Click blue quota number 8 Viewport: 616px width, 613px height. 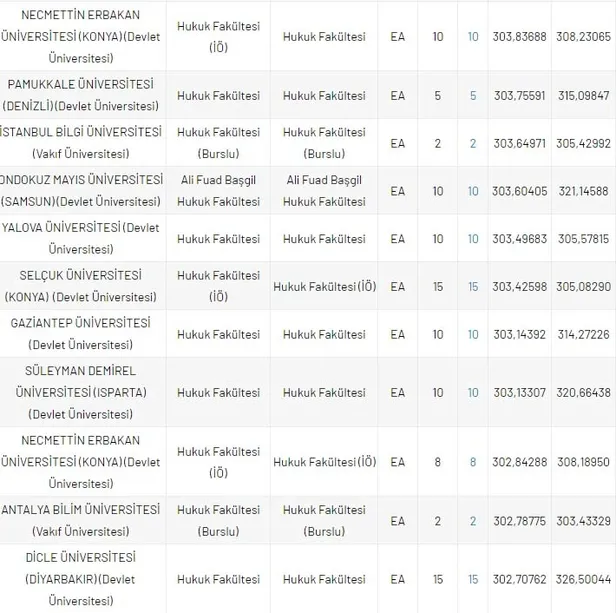pos(473,462)
